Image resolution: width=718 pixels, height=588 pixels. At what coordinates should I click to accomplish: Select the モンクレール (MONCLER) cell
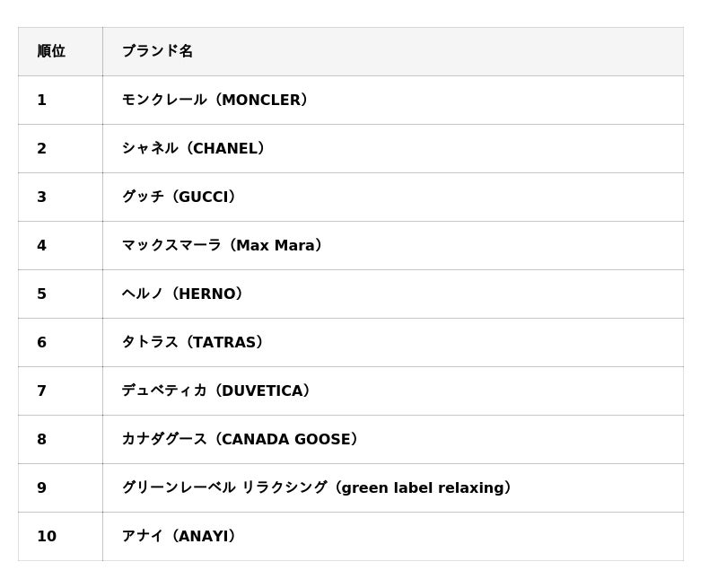point(215,100)
